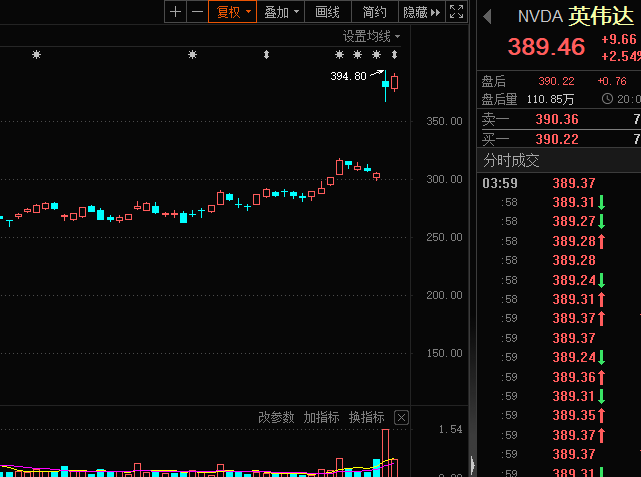641x477 pixels.
Task: Click the trade row priced 389.27
Action: tap(559, 221)
